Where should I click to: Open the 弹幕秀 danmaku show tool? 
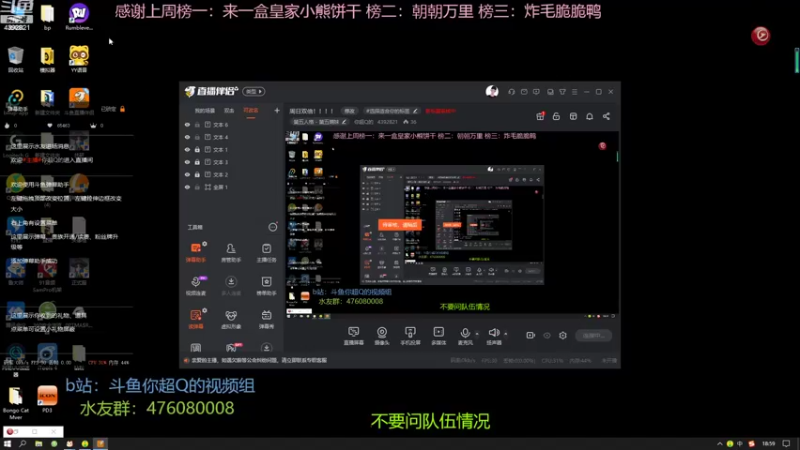pyautogui.click(x=266, y=319)
